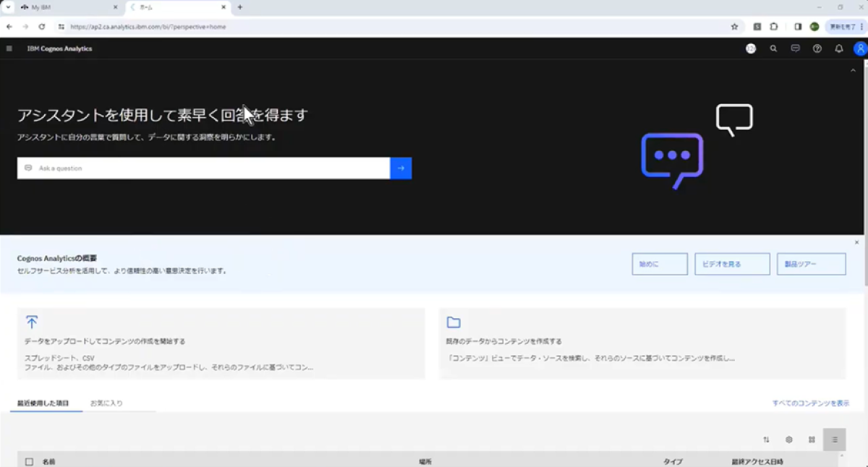868x467 pixels.
Task: Collapse the Assistant banner with the chevron
Action: point(853,70)
